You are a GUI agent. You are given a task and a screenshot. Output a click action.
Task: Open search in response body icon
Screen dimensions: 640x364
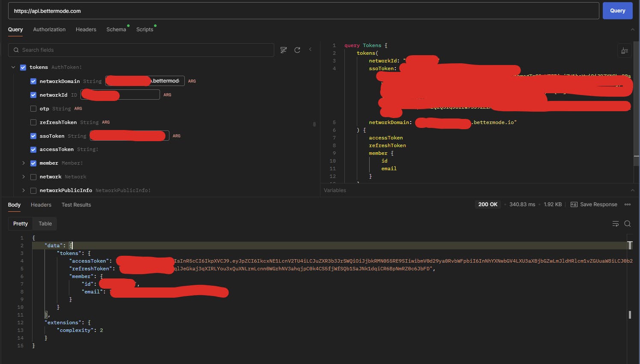(x=628, y=224)
